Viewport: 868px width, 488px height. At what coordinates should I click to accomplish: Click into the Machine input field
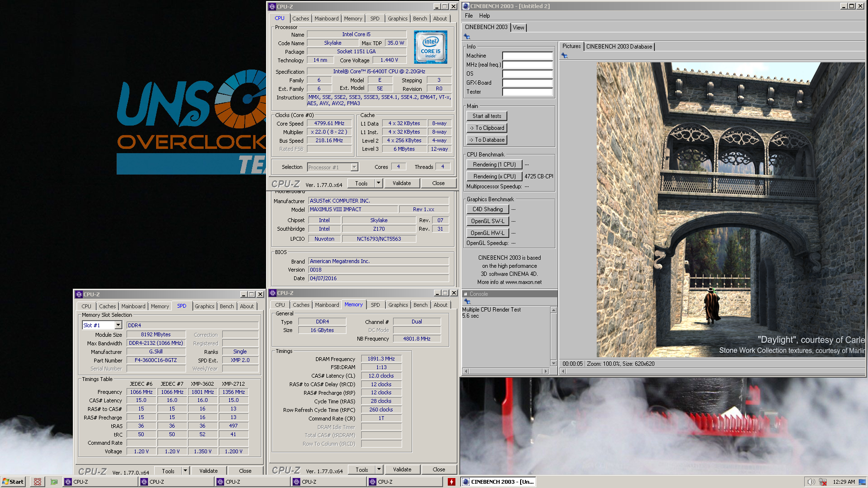point(527,56)
